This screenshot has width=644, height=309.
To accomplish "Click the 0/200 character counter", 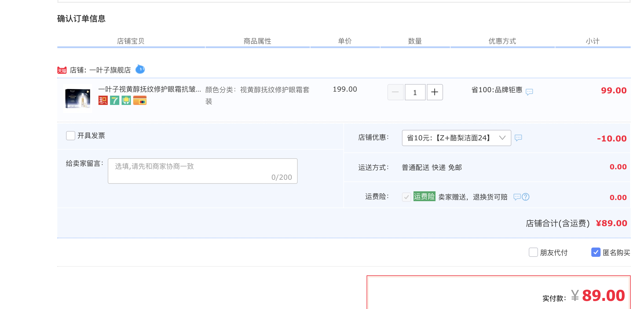I will point(282,177).
